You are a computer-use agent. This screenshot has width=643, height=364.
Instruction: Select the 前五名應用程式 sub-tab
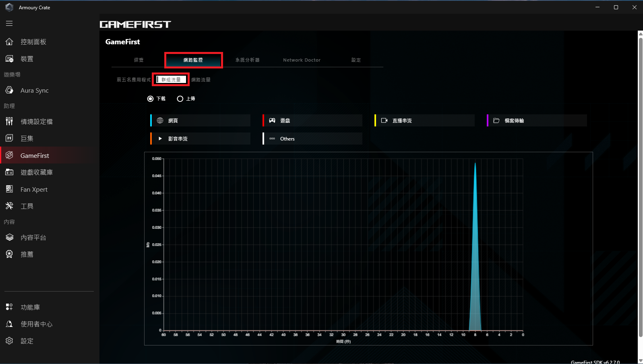point(134,80)
